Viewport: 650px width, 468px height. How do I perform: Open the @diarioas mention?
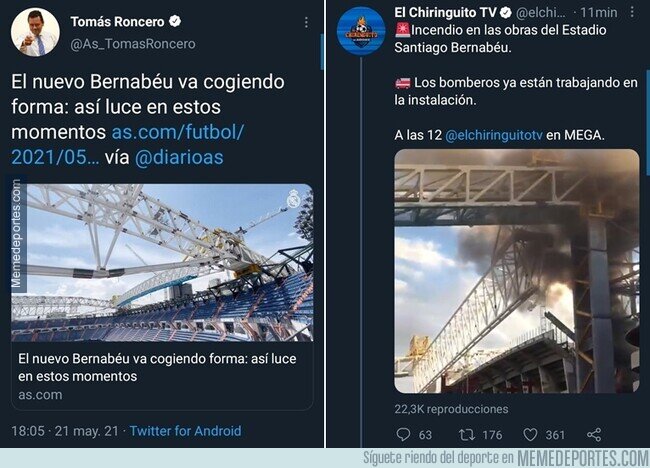point(179,158)
